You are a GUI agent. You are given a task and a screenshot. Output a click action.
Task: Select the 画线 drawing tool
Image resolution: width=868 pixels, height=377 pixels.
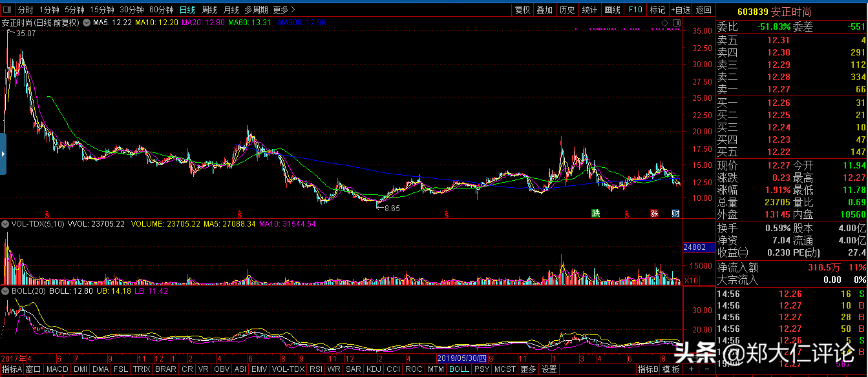[x=612, y=10]
